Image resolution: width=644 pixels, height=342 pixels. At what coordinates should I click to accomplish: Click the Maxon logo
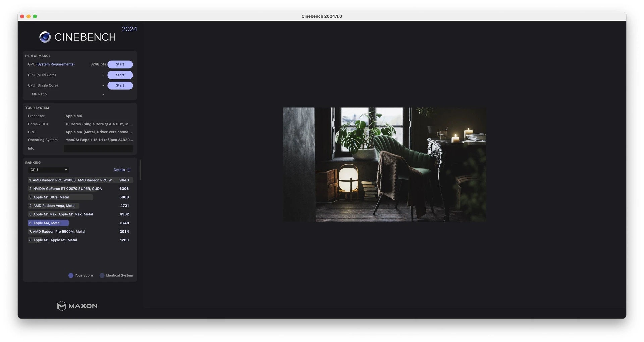77,306
